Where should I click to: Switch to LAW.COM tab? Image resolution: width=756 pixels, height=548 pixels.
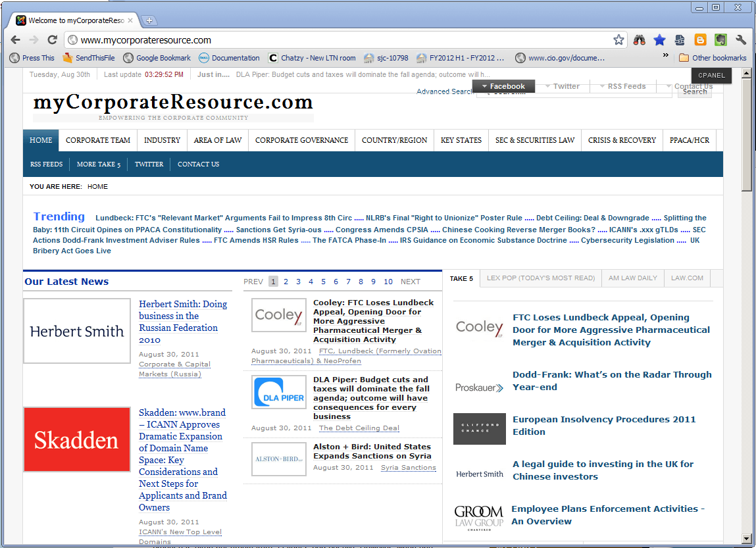pyautogui.click(x=687, y=278)
